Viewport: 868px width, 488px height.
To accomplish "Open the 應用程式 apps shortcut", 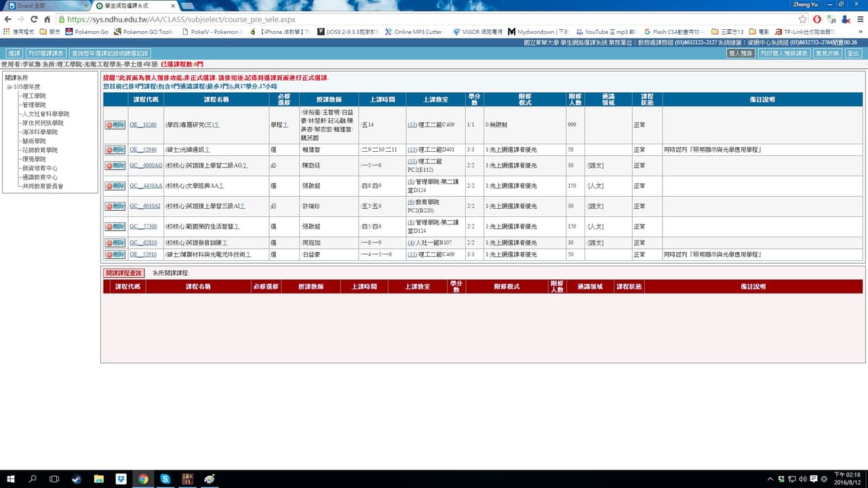I will [x=19, y=32].
